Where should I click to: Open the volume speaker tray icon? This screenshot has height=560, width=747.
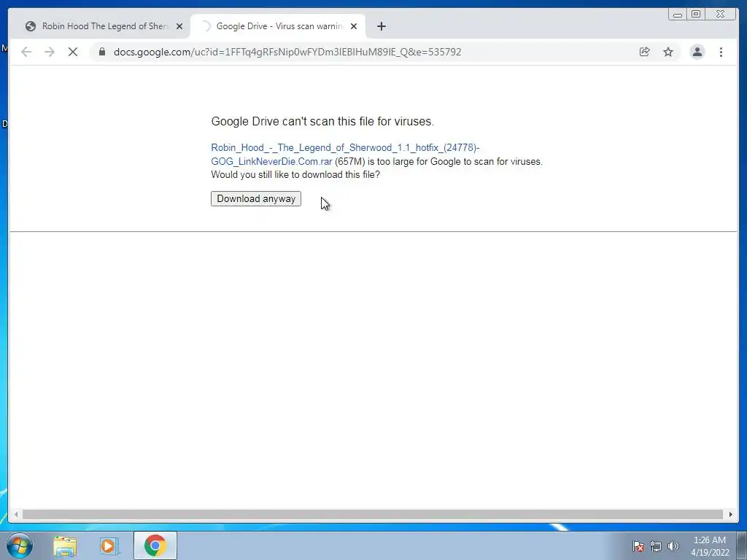coord(673,546)
